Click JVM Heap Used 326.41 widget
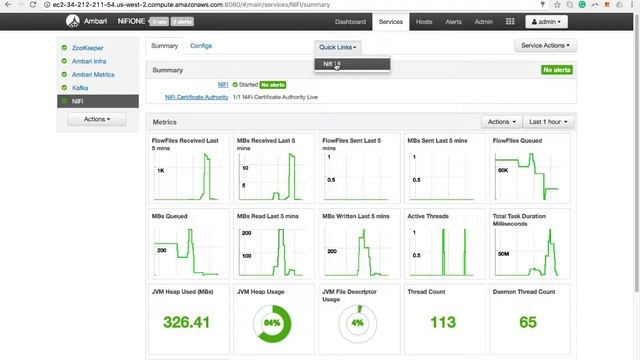Screen dimensions: 640x360 pos(188,319)
